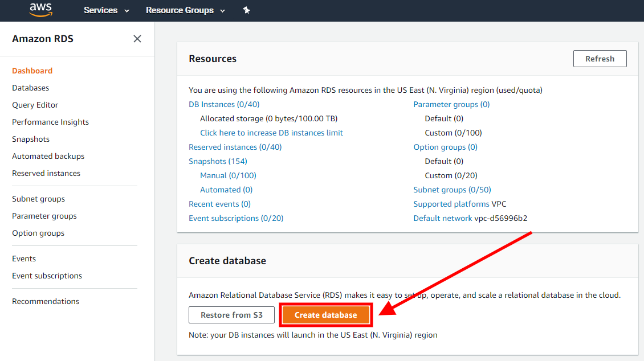Go to Query Editor
Viewport: 644px width, 361px height.
[x=35, y=105]
